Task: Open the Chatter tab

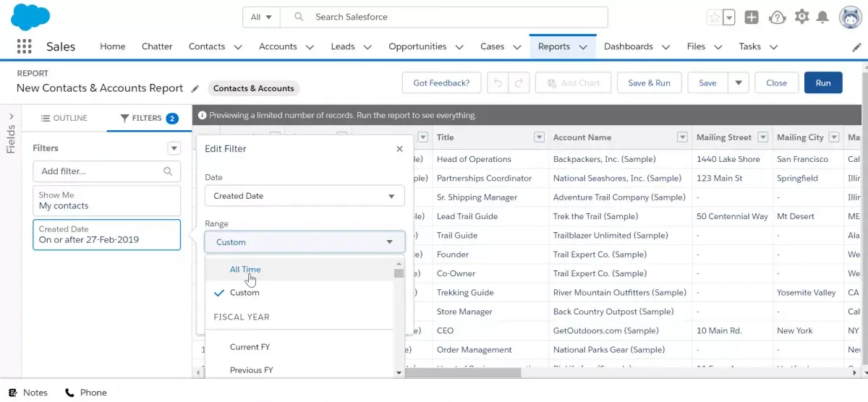Action: 157,46
